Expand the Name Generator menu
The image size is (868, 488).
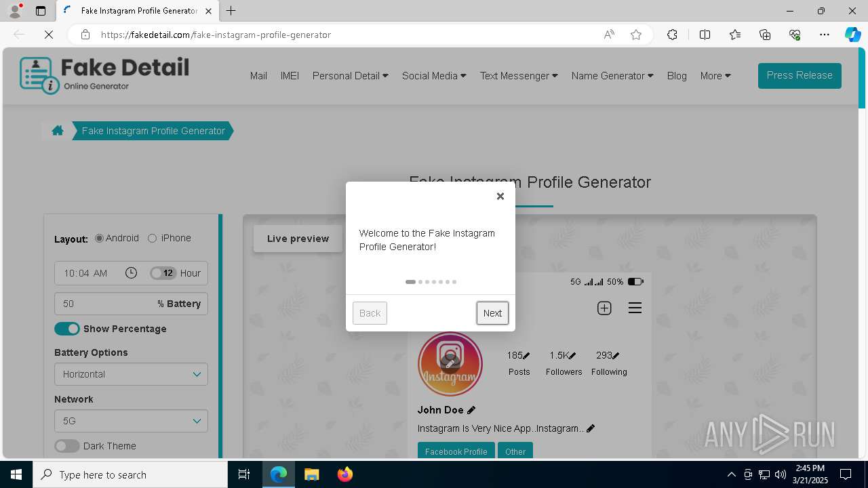[612, 76]
